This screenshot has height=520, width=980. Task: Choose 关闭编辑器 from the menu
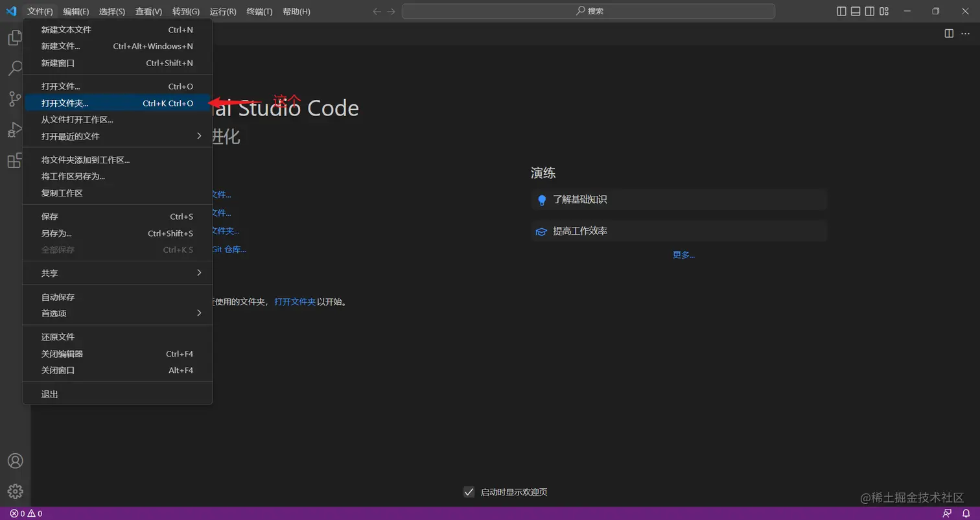point(117,354)
